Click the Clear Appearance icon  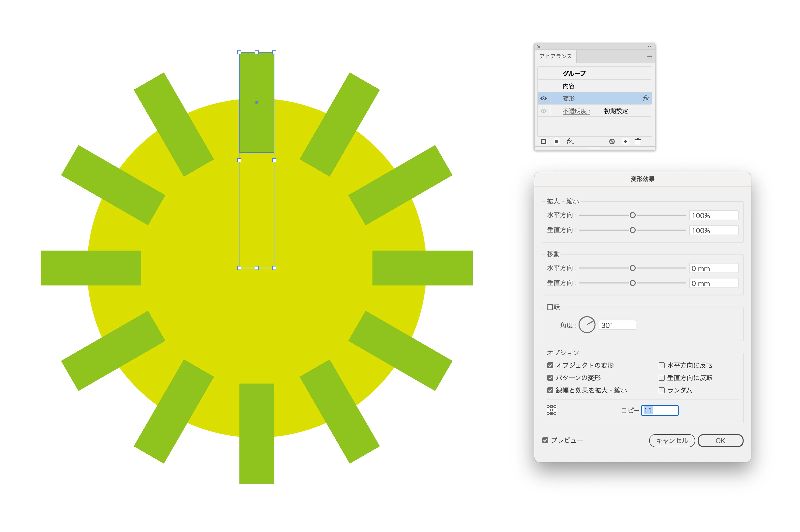click(x=612, y=141)
